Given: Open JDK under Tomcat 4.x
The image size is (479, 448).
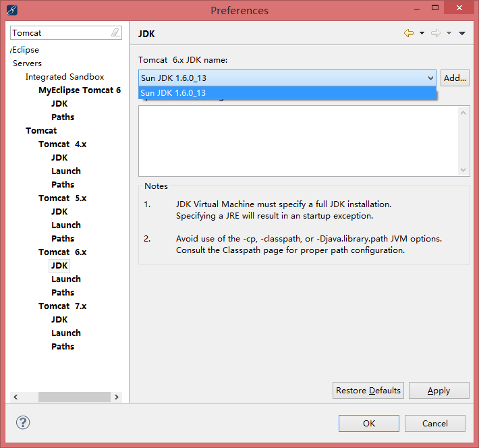Looking at the screenshot, I should 59,158.
